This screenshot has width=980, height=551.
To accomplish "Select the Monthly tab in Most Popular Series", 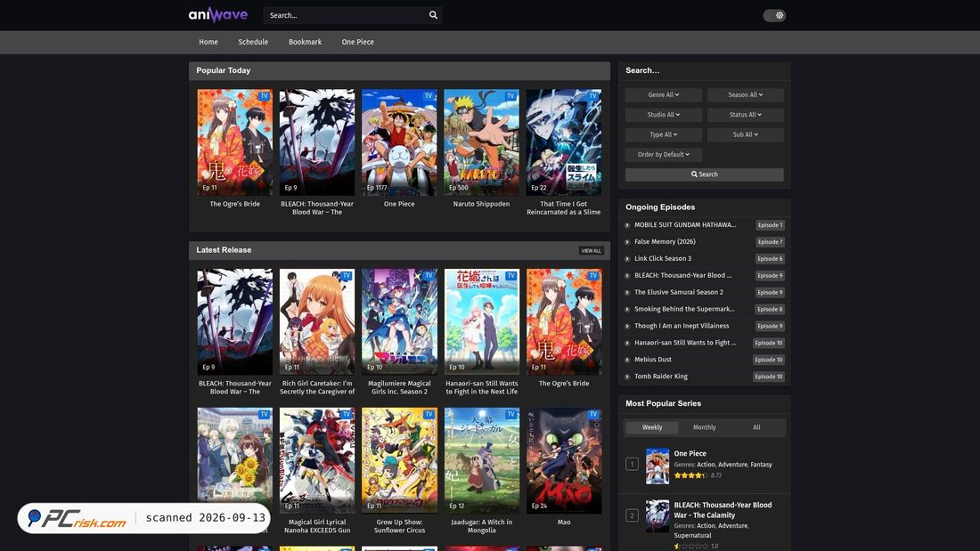I will click(705, 427).
